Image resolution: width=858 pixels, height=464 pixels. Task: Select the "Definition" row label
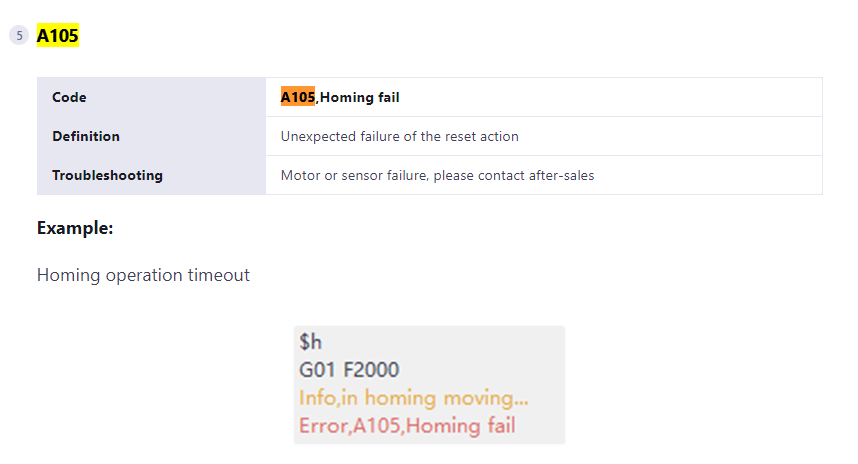[x=86, y=136]
